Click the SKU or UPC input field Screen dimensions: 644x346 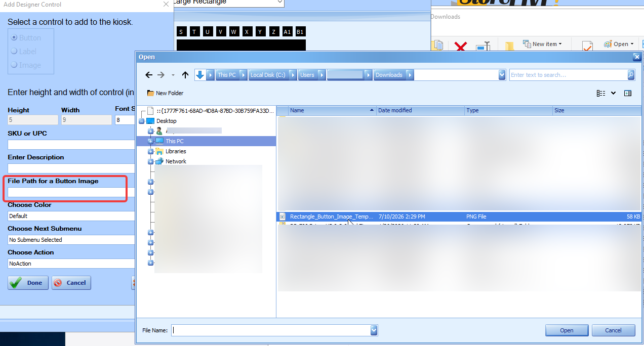point(71,145)
